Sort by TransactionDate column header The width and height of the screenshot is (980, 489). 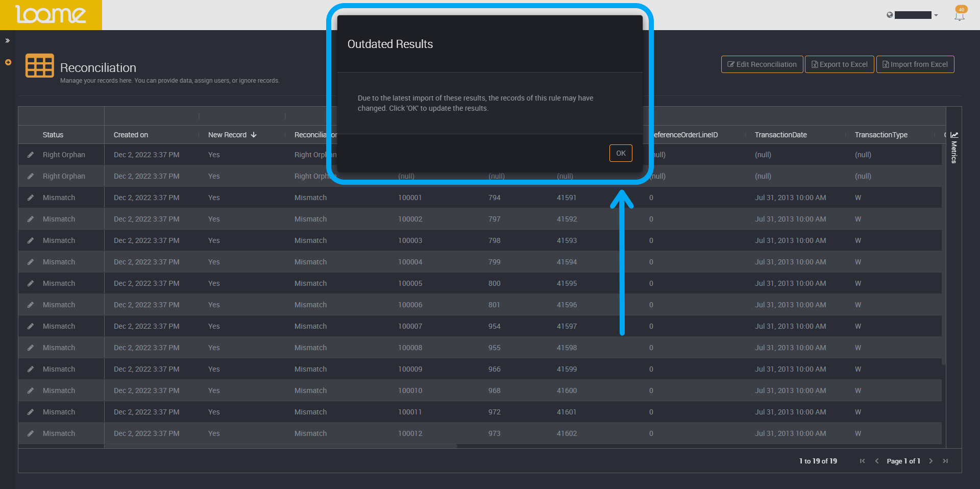(x=781, y=135)
